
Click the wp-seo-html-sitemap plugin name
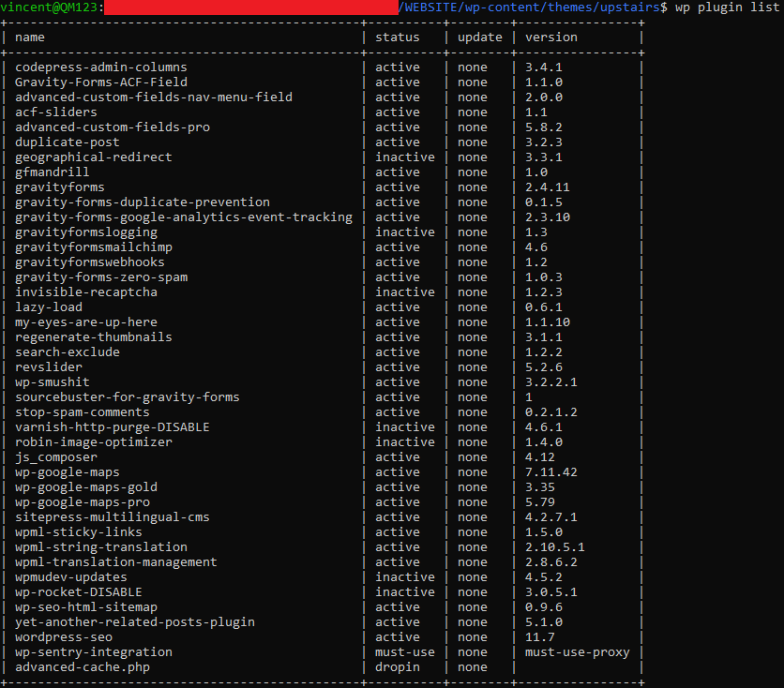coord(86,607)
